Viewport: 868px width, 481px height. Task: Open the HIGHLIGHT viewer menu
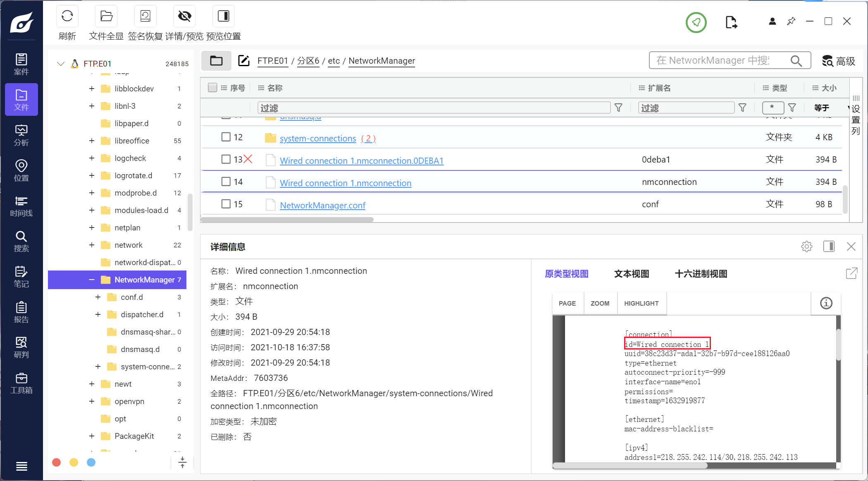[641, 303]
